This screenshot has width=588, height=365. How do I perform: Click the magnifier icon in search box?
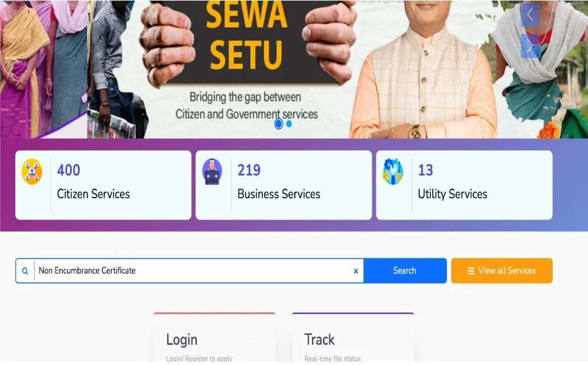coord(25,271)
